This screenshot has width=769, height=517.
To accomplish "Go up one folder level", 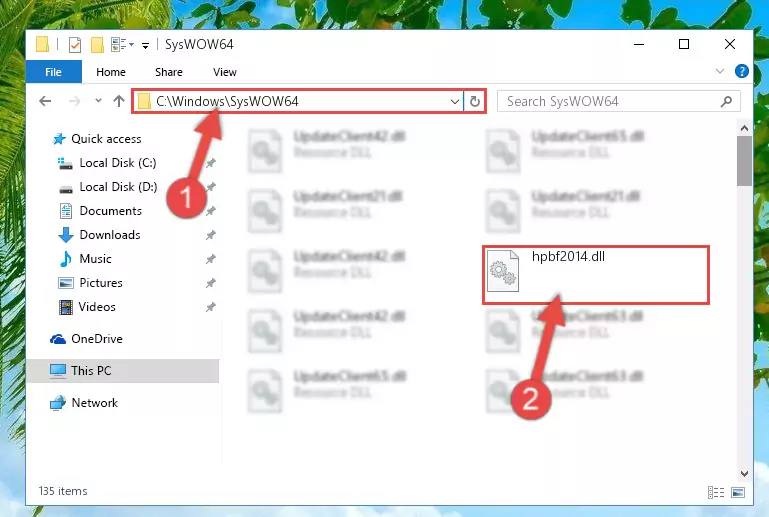I will [x=119, y=101].
